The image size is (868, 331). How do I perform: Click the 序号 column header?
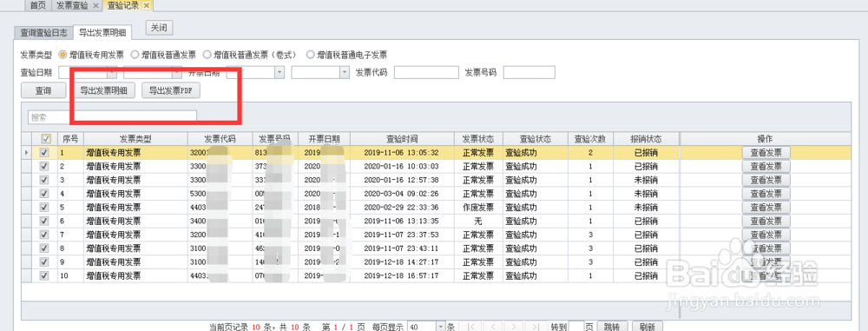[71, 139]
